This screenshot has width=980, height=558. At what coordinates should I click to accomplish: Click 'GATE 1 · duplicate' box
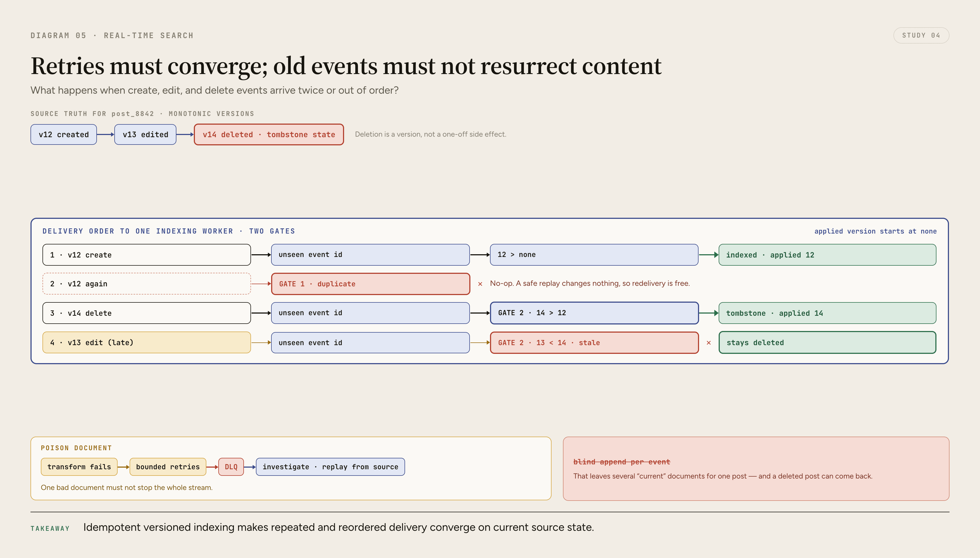pyautogui.click(x=370, y=284)
